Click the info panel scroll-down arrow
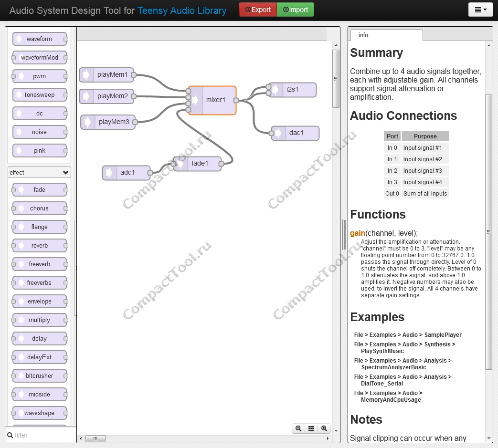 488,438
